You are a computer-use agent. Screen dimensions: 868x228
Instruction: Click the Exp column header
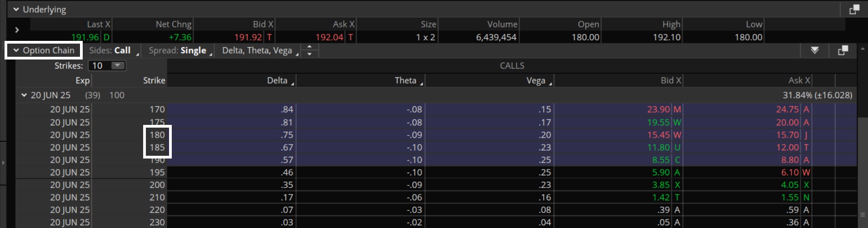pyautogui.click(x=83, y=80)
